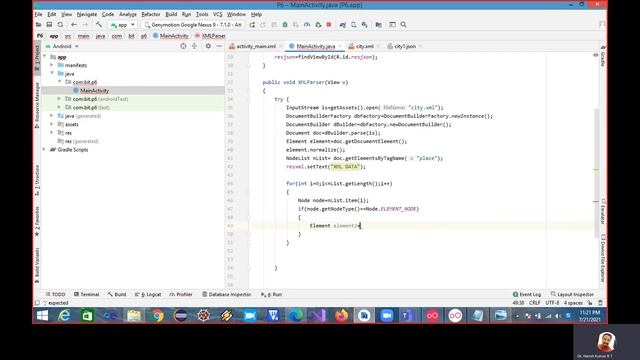Toggle the Structure side tab
The image size is (640, 360).
click(37, 180)
